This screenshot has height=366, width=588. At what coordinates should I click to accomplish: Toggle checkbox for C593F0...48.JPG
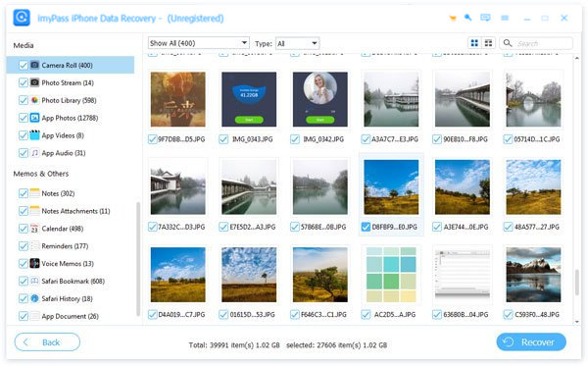(508, 315)
